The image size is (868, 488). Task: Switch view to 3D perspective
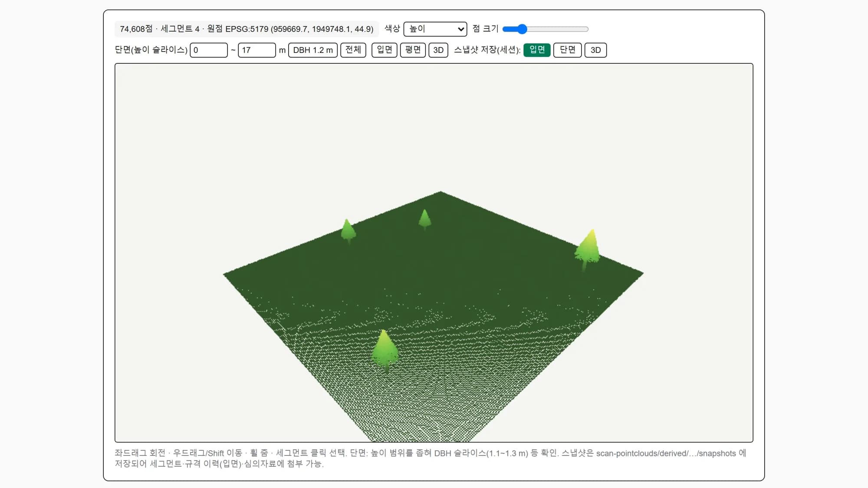click(438, 50)
